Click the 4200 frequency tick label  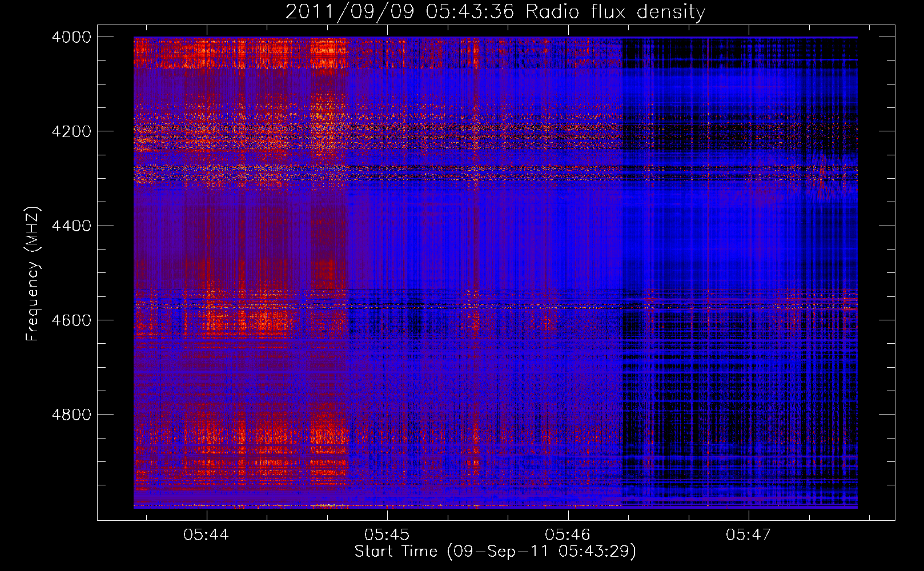(x=71, y=131)
